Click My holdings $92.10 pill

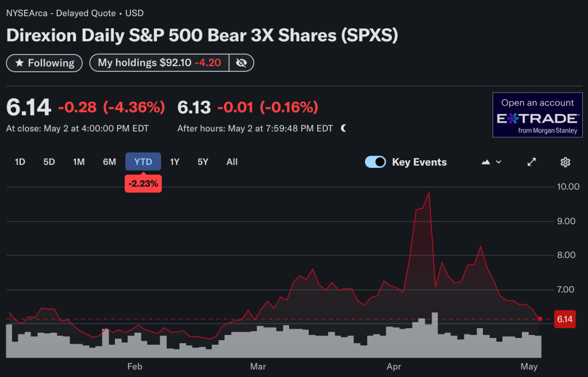tap(159, 63)
